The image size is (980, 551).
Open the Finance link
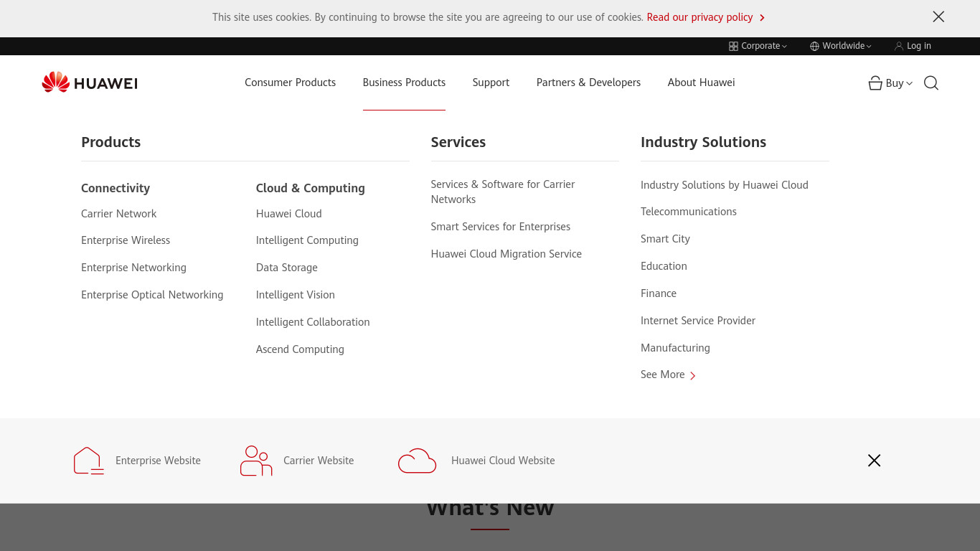click(x=659, y=293)
